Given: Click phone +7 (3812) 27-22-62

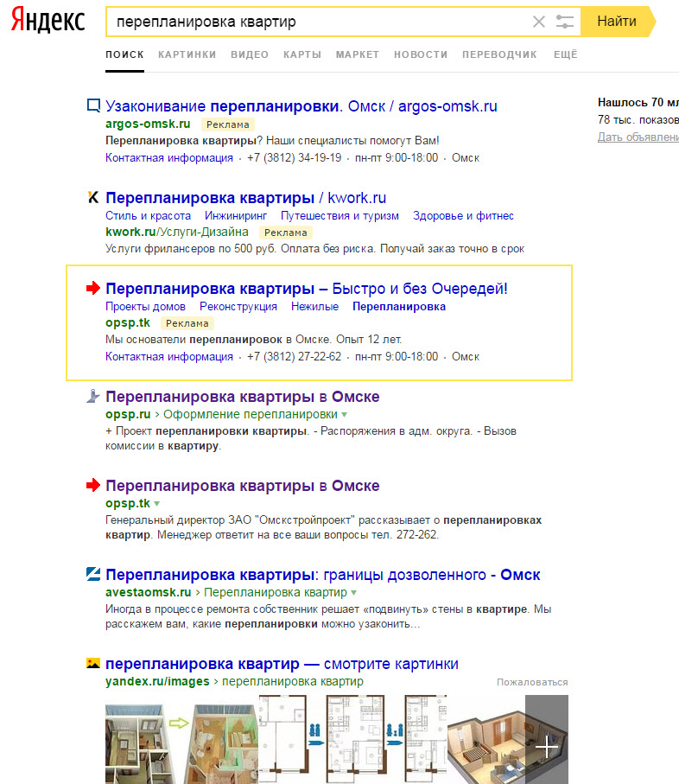Looking at the screenshot, I should click(295, 357).
